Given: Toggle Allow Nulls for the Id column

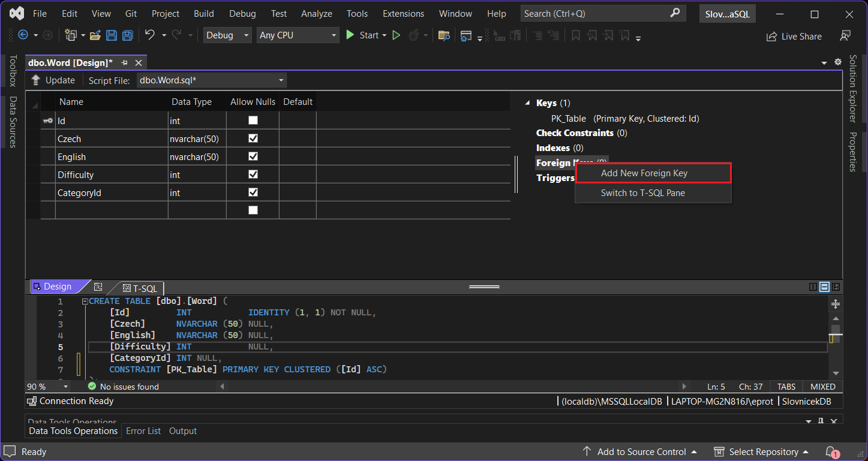Looking at the screenshot, I should point(253,120).
